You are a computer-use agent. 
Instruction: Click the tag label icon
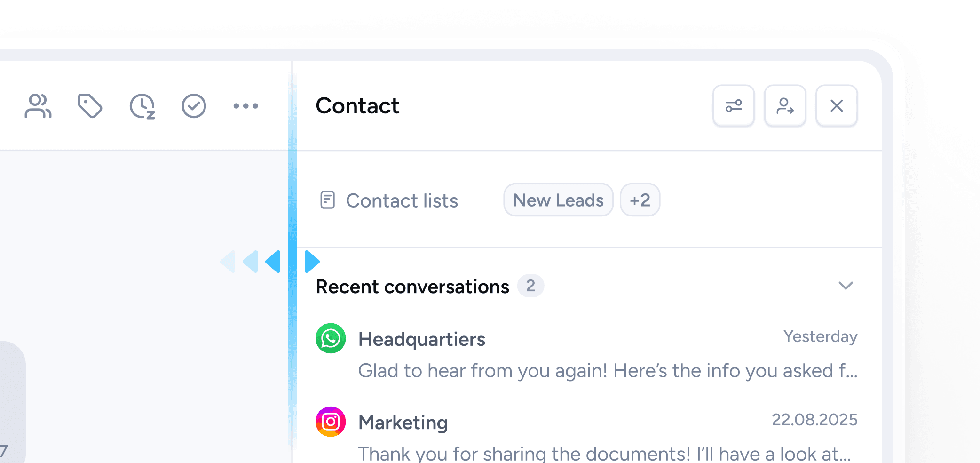pyautogui.click(x=90, y=106)
